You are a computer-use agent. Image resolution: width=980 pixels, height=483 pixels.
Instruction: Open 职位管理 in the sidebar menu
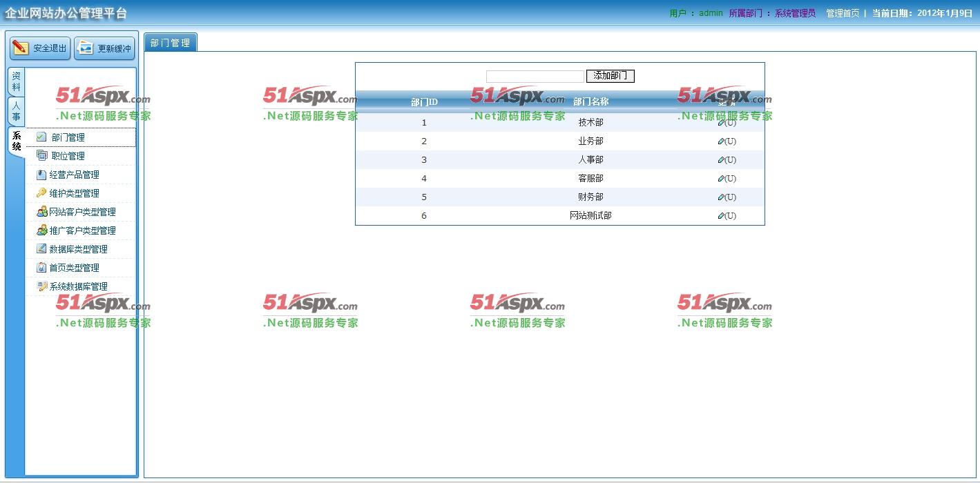(x=68, y=156)
